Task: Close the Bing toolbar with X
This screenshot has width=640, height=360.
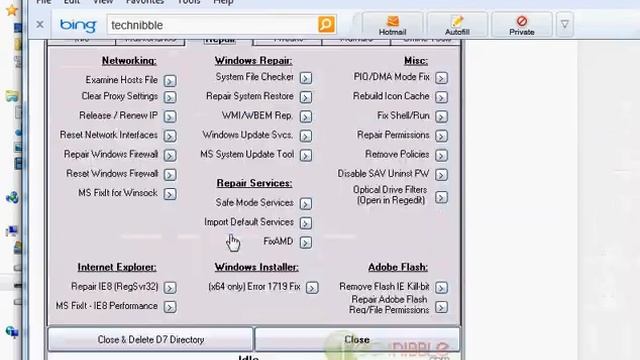Action: (x=40, y=24)
